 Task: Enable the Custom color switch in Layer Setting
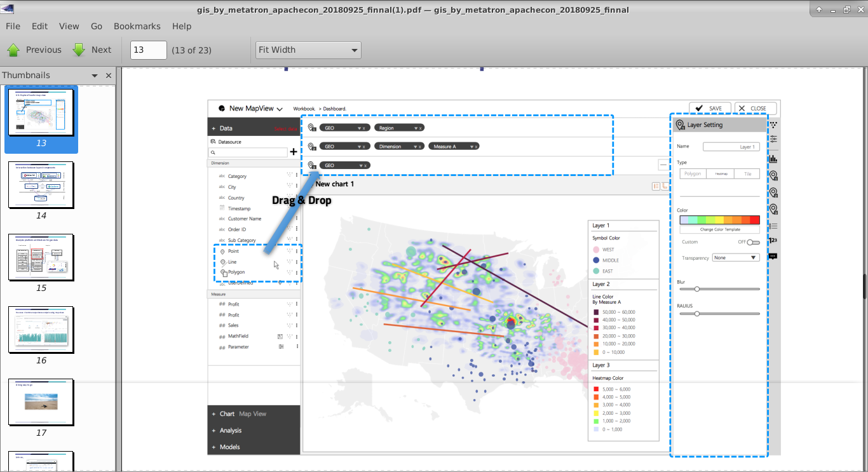[x=752, y=242]
